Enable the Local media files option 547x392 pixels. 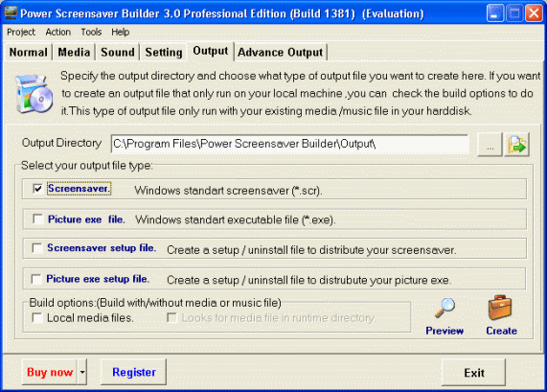37,317
